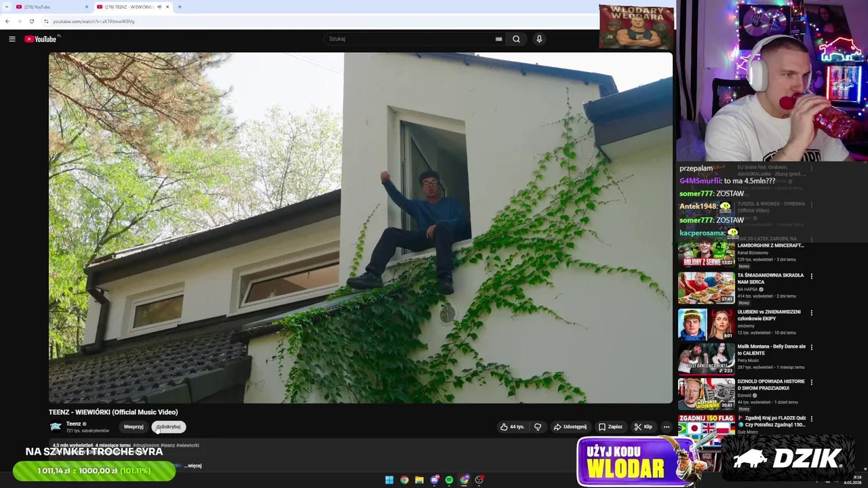Click video title 'TEENZ - WIEWIÓRKI (Official Music Video)'
The image size is (868, 488).
pyautogui.click(x=113, y=412)
